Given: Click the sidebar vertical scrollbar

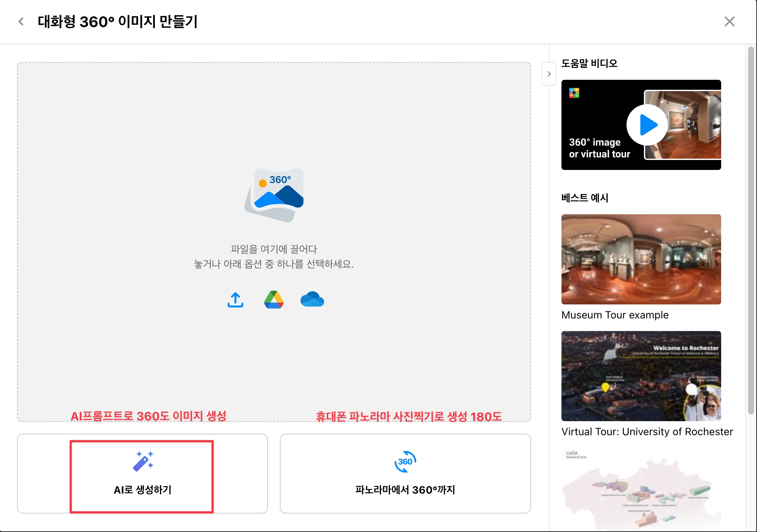Looking at the screenshot, I should tap(751, 231).
